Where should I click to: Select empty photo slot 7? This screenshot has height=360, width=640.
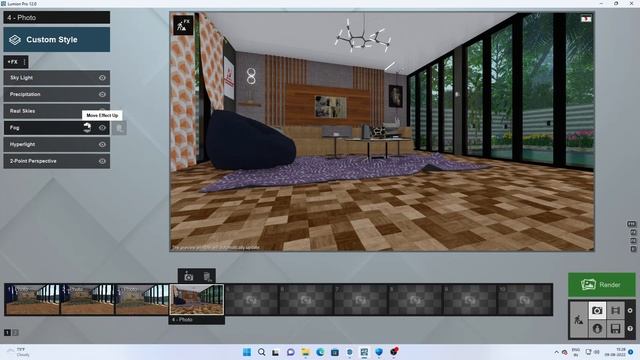pos(361,300)
